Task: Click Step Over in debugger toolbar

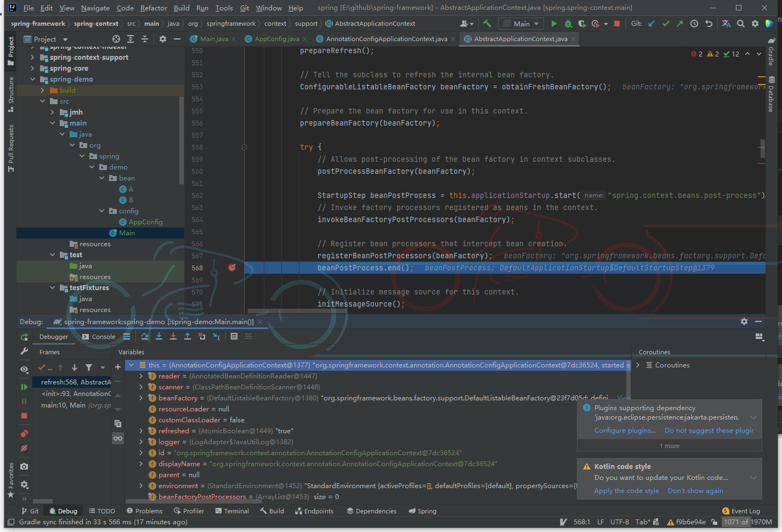Action: click(145, 336)
